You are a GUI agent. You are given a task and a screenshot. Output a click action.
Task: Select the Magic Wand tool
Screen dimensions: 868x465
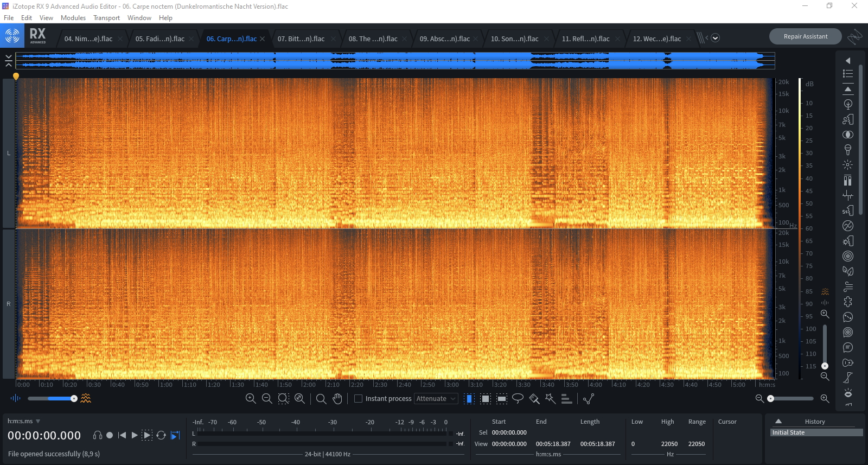550,399
